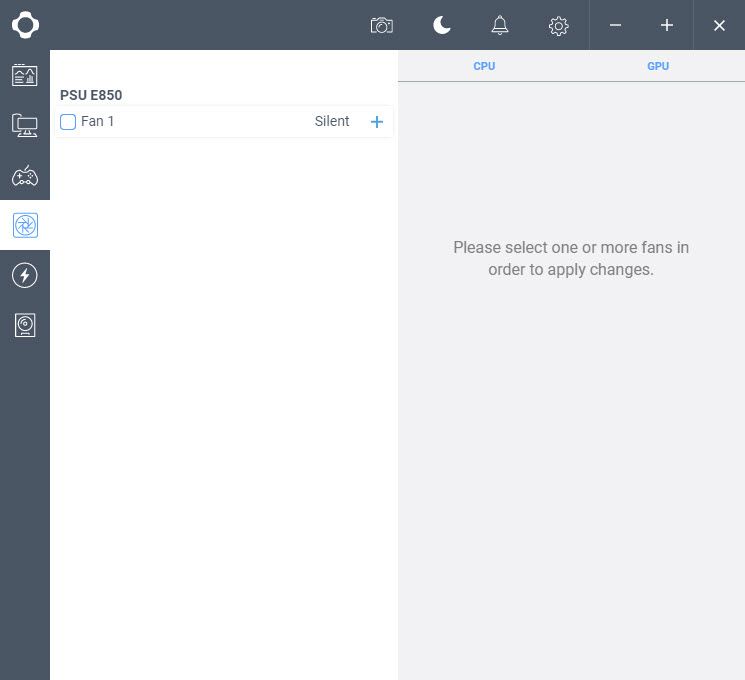Maximize the window with the plus button
The width and height of the screenshot is (745, 680).
click(667, 25)
